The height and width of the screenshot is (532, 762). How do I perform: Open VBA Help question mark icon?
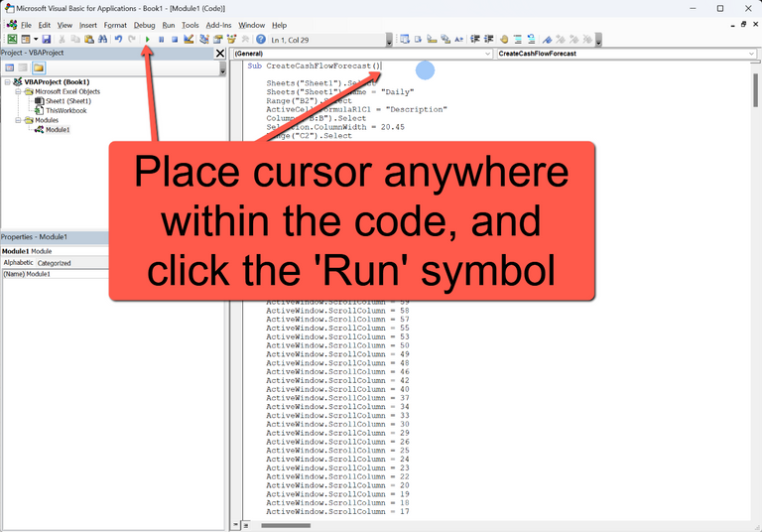[x=261, y=40]
